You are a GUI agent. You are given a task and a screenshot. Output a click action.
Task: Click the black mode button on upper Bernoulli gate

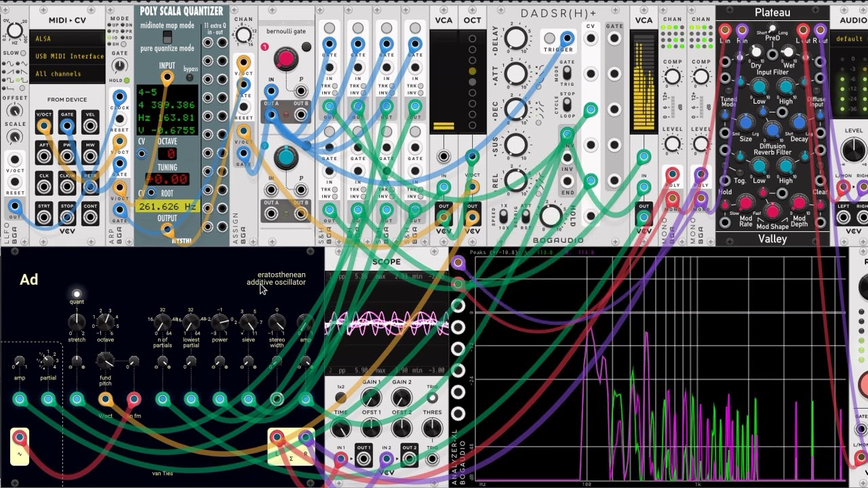tap(307, 47)
